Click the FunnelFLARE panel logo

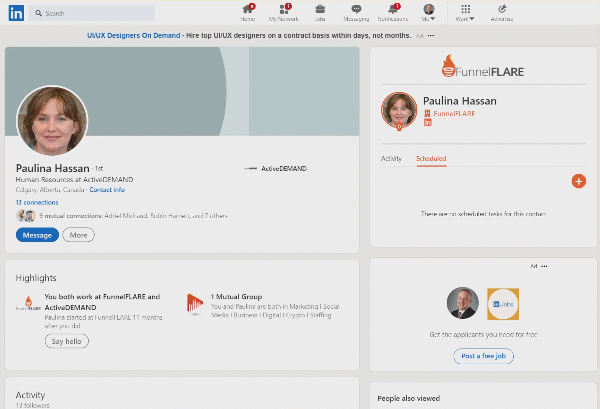point(483,66)
